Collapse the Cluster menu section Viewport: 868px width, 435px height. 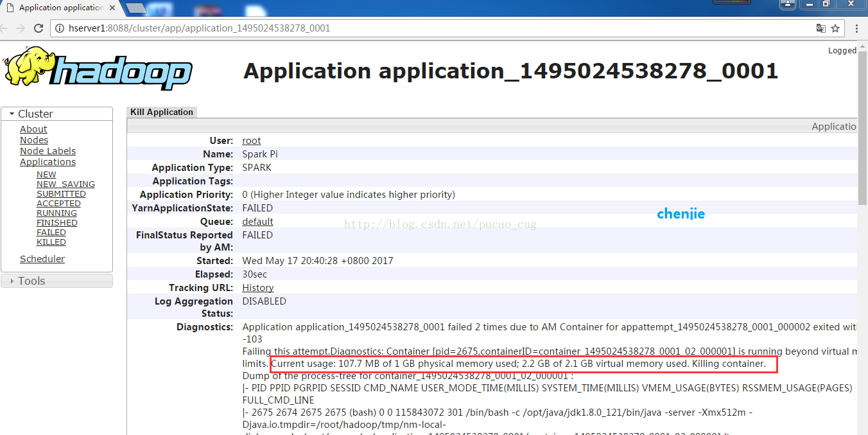pyautogui.click(x=57, y=114)
